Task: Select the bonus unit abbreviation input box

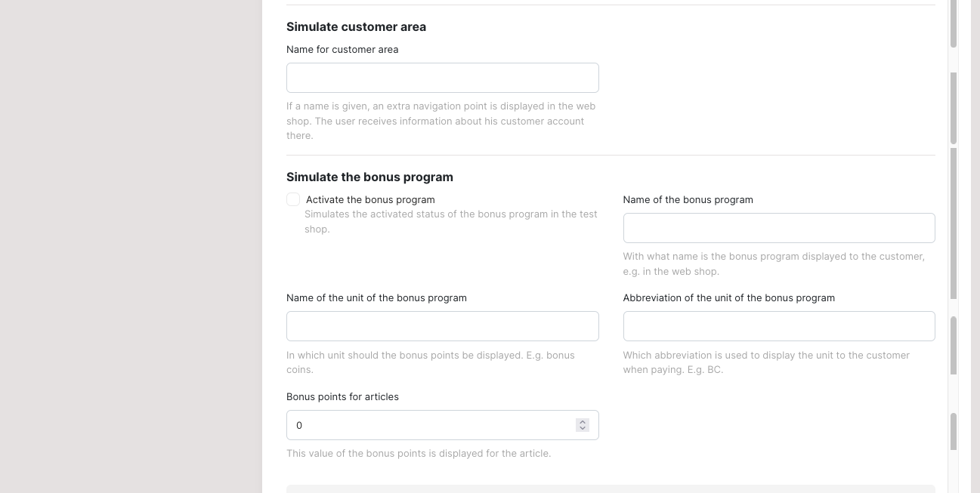Action: click(x=779, y=326)
